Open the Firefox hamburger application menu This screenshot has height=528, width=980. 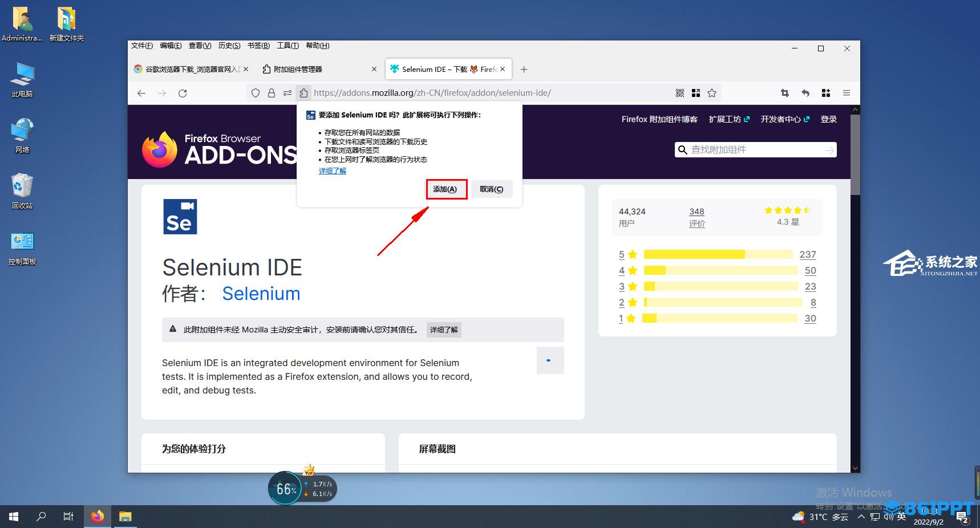847,93
